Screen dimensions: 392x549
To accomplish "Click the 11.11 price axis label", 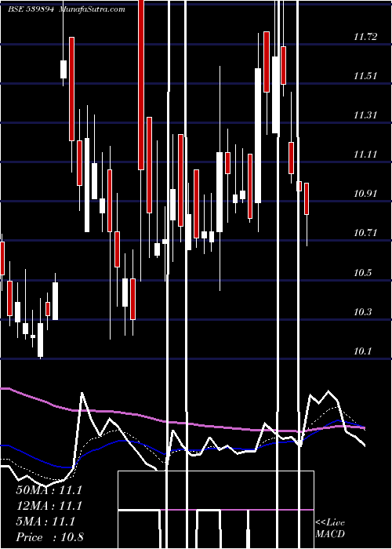I will (x=365, y=154).
